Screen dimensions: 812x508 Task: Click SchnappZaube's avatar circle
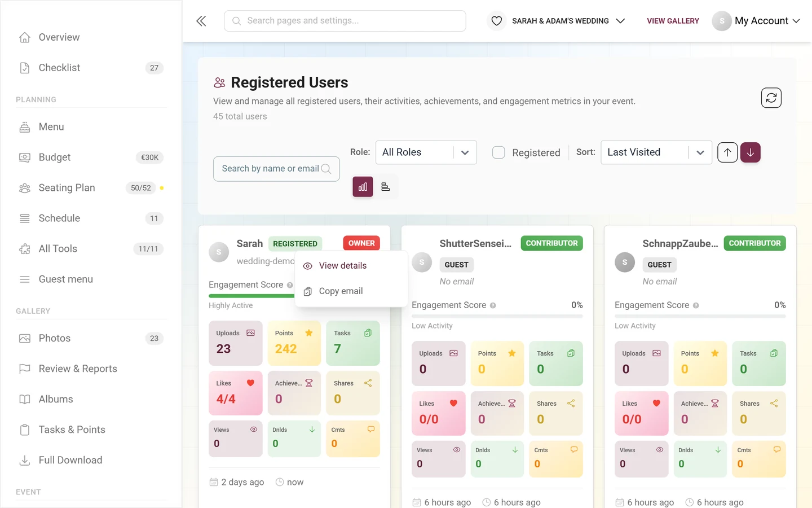pyautogui.click(x=625, y=262)
